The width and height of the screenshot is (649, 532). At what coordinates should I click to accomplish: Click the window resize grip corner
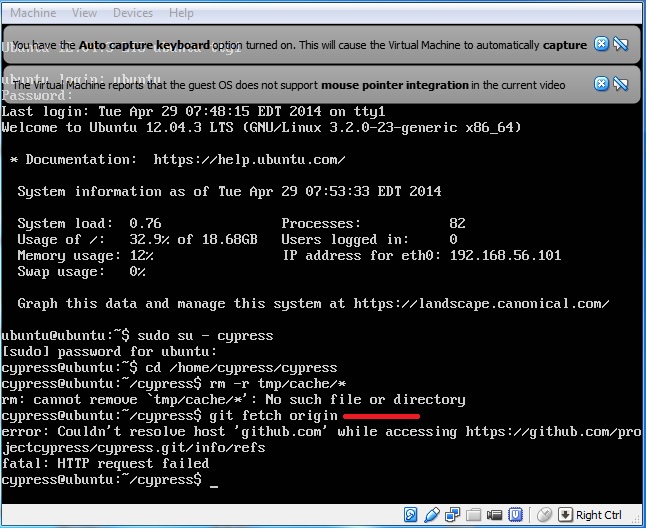[635, 518]
